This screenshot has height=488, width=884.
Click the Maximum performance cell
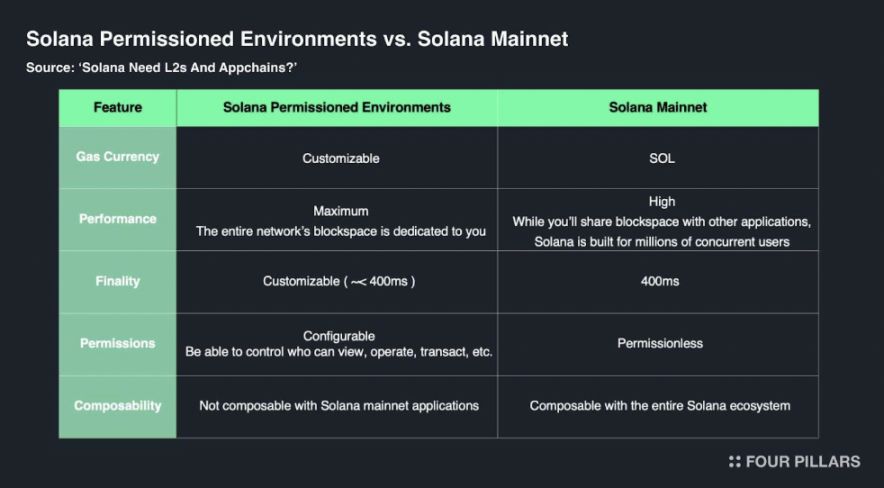[337, 220]
